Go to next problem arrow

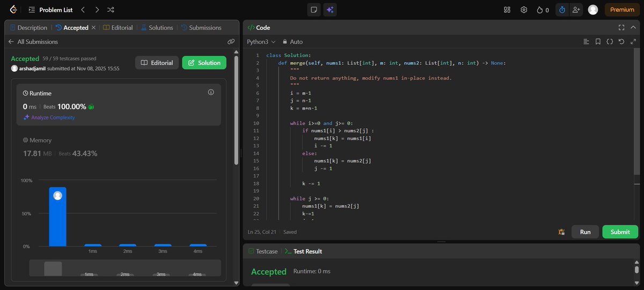click(x=97, y=10)
